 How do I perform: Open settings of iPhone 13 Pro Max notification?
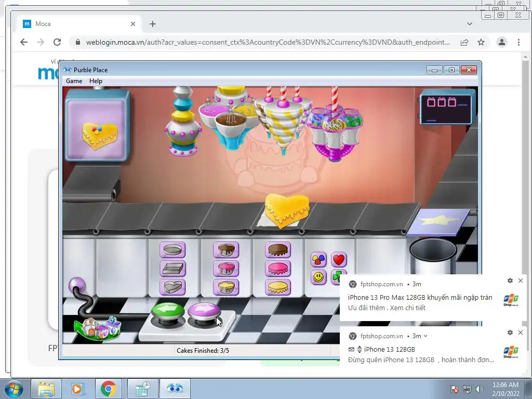[x=510, y=281]
